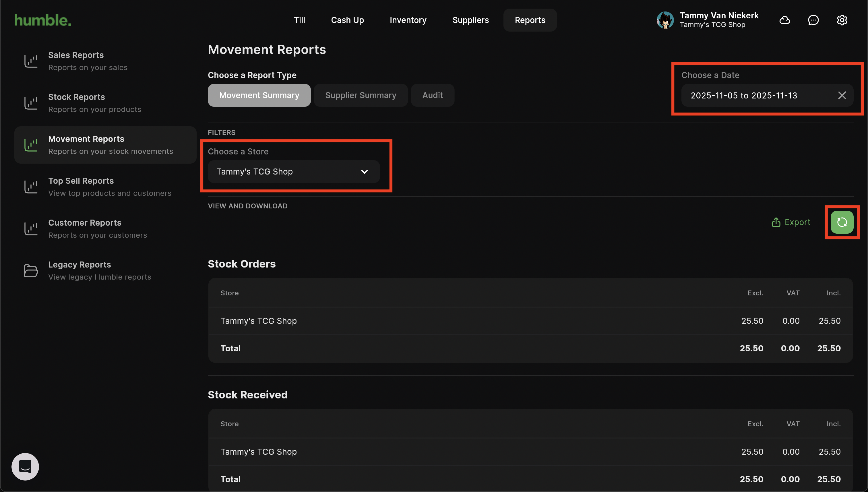Click the Export link
Viewport: 868px width, 492px height.
tap(790, 222)
